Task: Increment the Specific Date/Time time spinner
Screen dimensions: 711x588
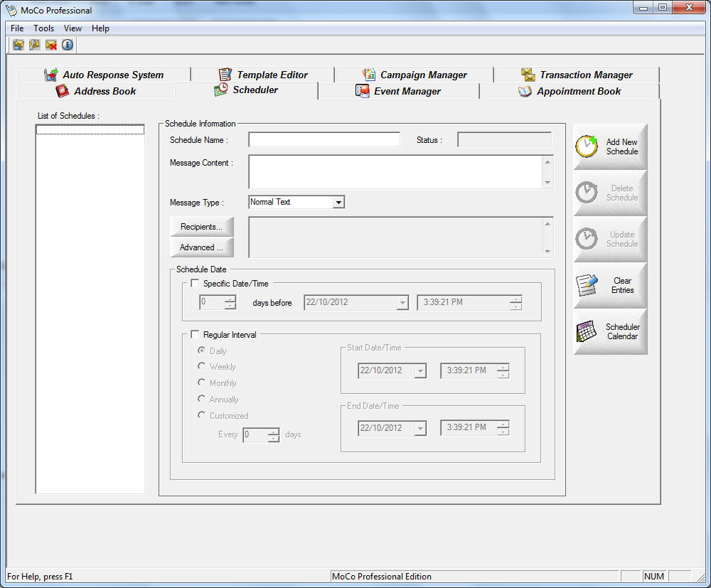Action: 515,299
